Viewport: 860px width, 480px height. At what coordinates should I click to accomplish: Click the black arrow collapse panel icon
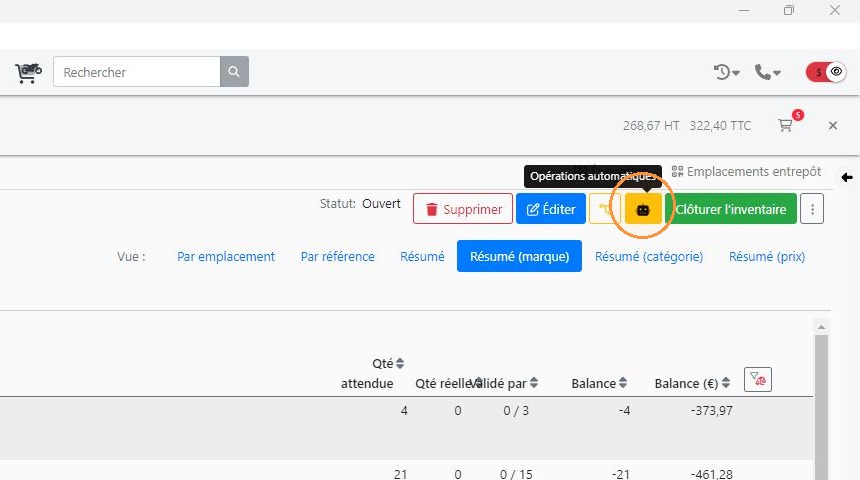[847, 178]
